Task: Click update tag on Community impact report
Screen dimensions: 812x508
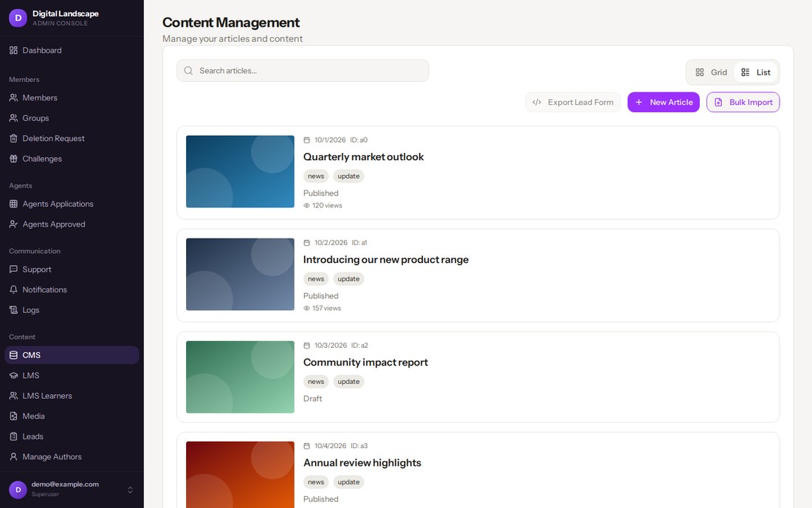Action: (348, 382)
